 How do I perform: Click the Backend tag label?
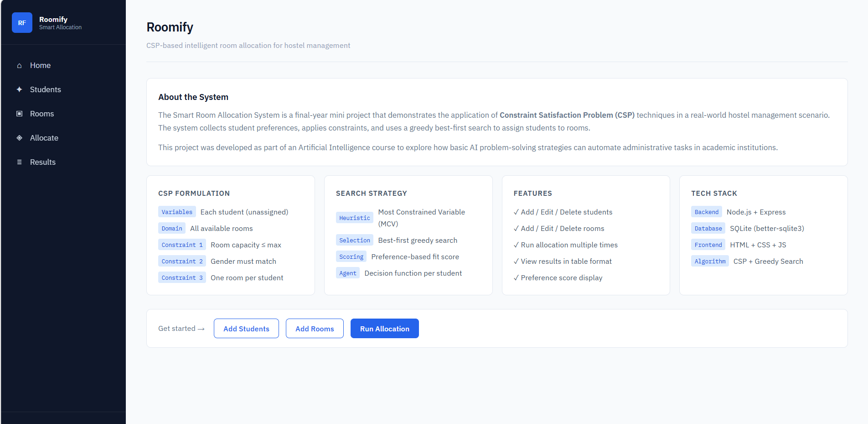tap(706, 212)
